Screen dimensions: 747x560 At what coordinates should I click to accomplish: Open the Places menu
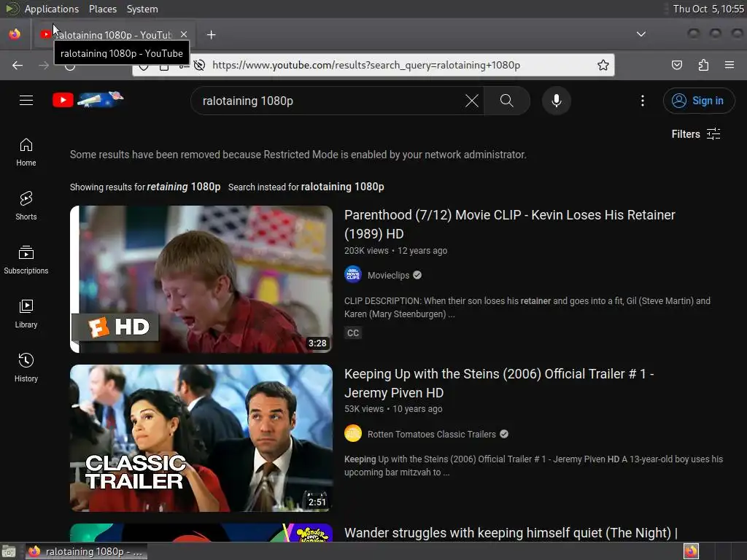click(102, 9)
